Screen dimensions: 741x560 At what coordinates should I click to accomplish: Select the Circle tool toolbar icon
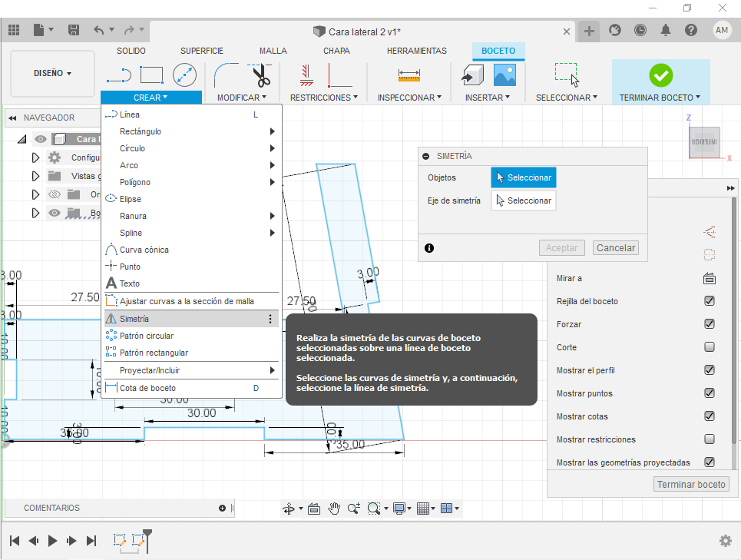(x=184, y=75)
